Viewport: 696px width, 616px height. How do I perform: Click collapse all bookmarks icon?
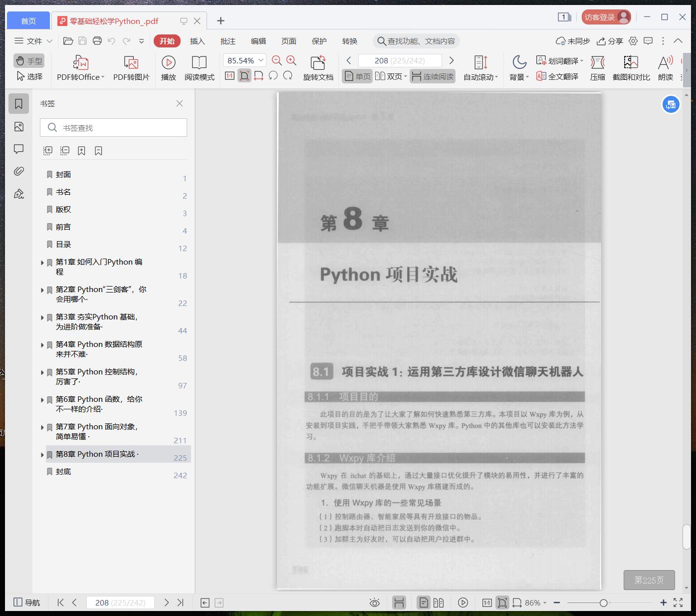pos(65,150)
